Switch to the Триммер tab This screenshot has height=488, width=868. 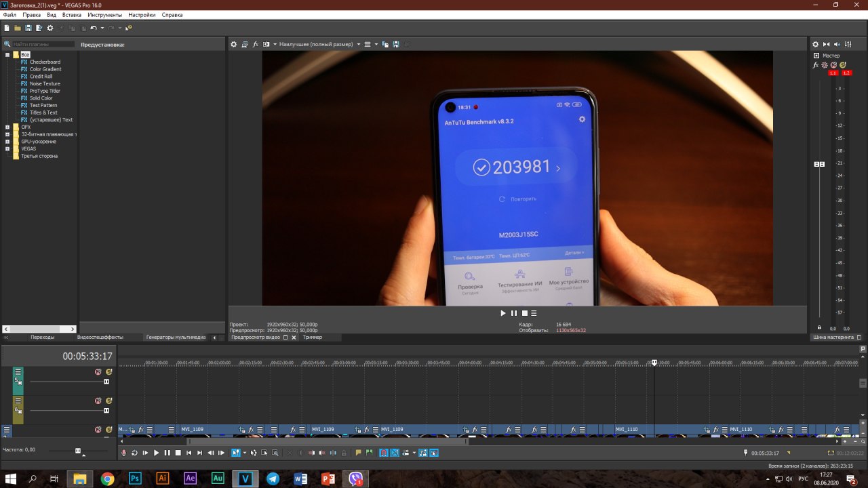(x=313, y=337)
